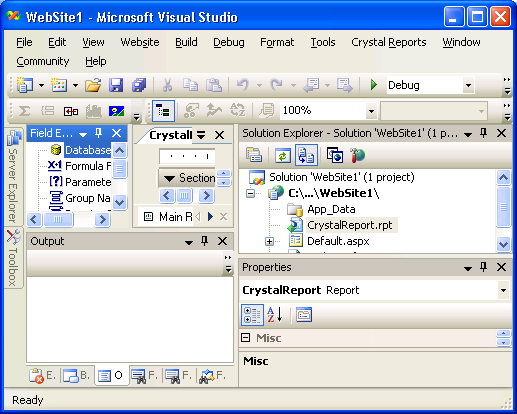Image resolution: width=517 pixels, height=414 pixels.
Task: Open the Tools menu
Action: click(x=323, y=42)
